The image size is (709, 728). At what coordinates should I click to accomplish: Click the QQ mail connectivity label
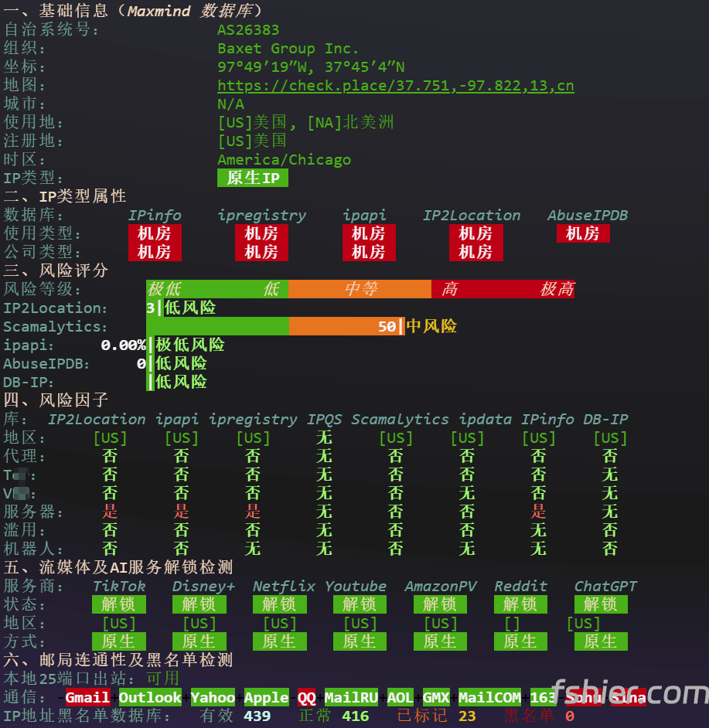307,697
